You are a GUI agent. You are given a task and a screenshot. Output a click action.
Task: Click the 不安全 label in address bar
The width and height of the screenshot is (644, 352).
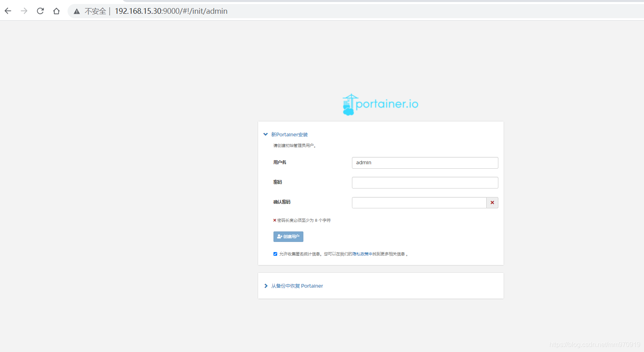tap(95, 11)
